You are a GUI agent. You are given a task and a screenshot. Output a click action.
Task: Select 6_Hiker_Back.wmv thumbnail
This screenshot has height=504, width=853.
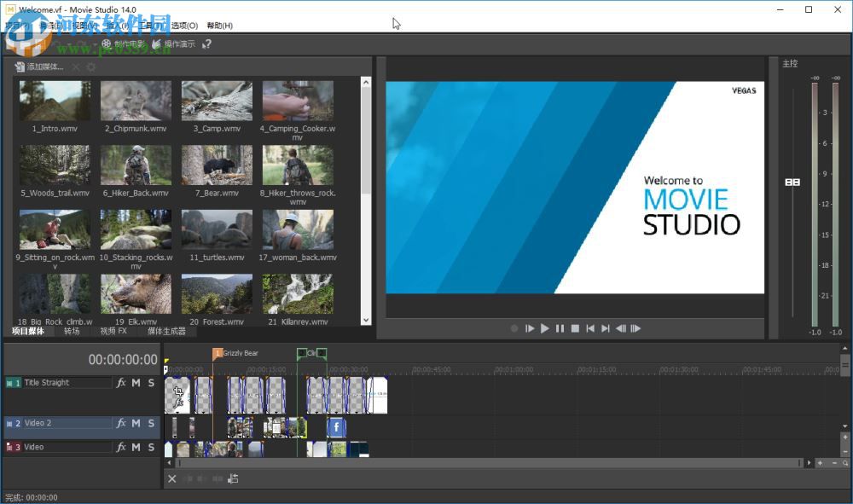click(136, 165)
